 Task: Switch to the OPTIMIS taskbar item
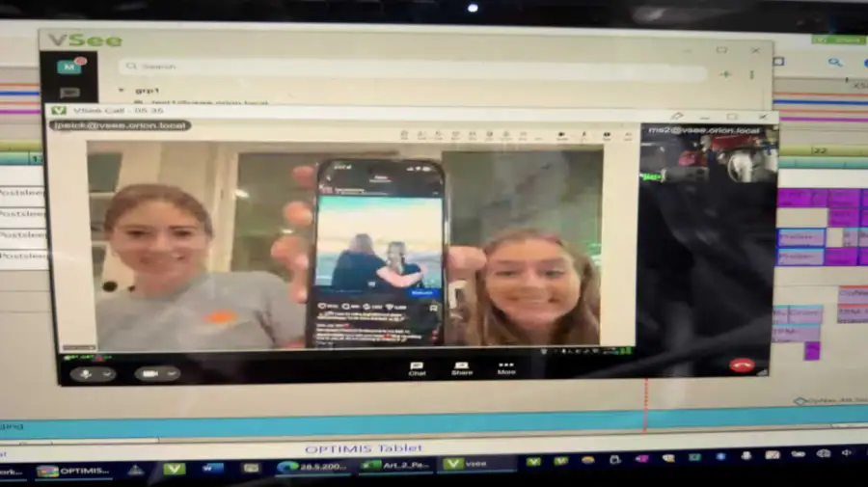[73, 470]
